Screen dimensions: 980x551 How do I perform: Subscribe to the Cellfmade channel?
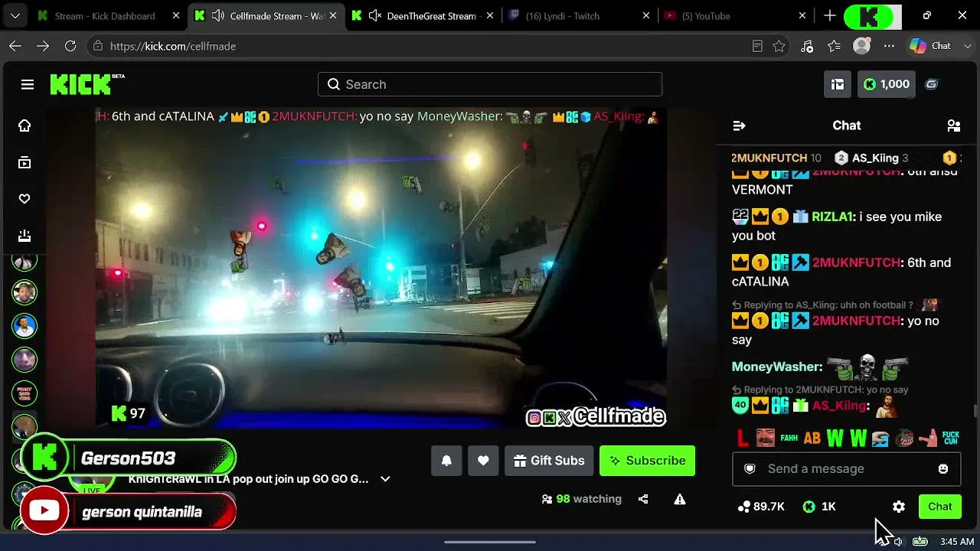click(647, 461)
